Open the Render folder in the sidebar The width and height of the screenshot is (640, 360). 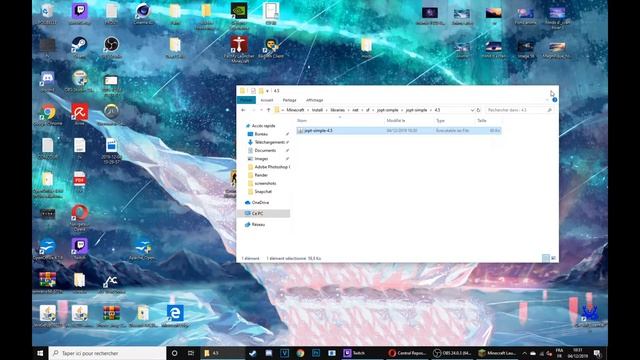[x=261, y=175]
